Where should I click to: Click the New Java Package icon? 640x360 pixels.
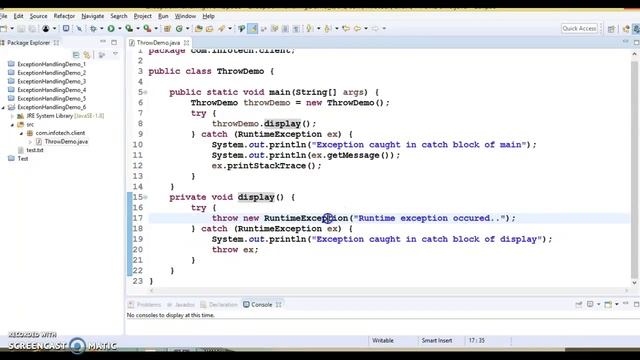(x=167, y=29)
